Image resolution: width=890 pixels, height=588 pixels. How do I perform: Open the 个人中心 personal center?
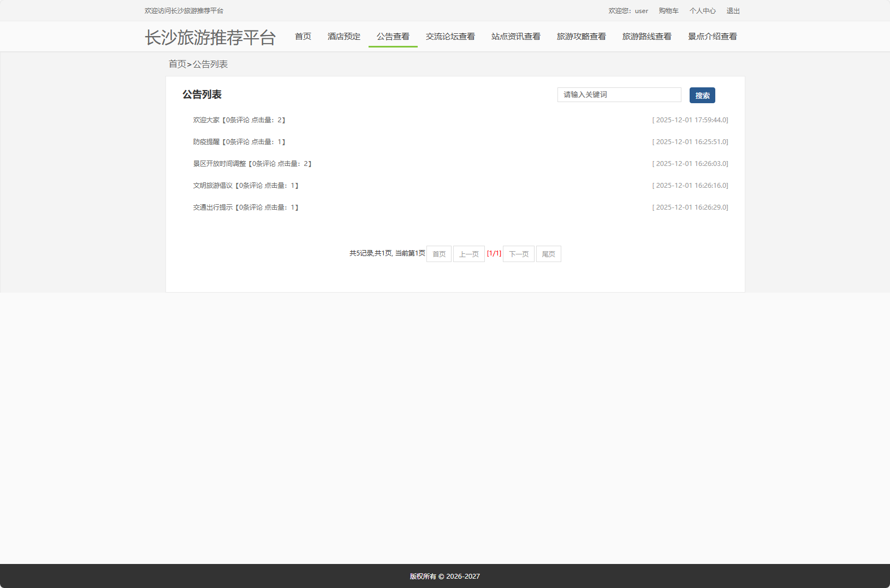(x=703, y=10)
